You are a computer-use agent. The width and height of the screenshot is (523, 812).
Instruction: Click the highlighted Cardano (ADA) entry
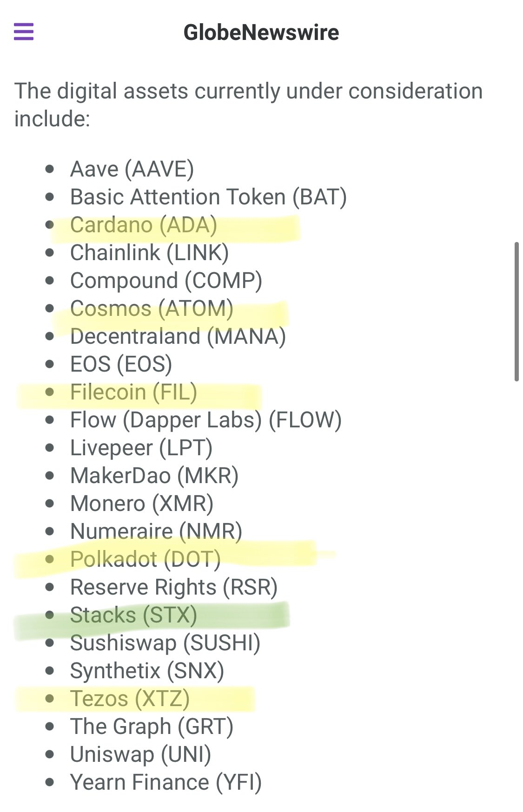click(x=144, y=225)
